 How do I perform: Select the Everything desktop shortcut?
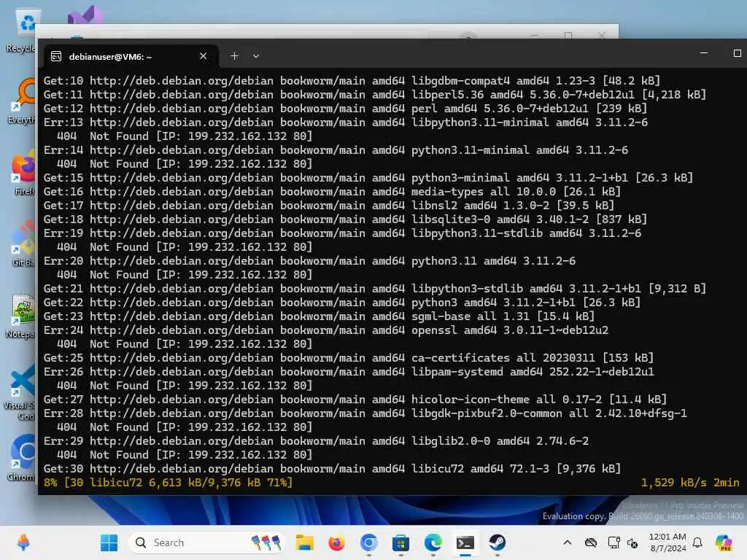[21, 102]
